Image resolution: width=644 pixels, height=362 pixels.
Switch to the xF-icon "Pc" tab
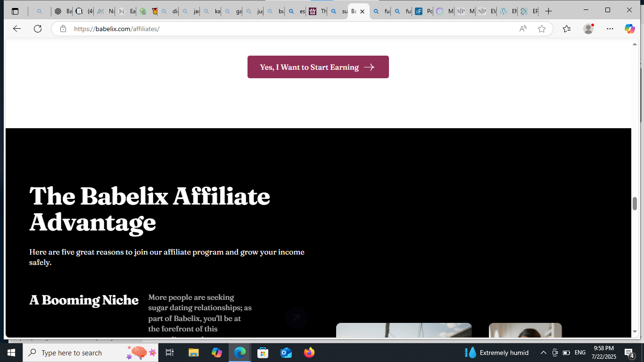pos(424,11)
